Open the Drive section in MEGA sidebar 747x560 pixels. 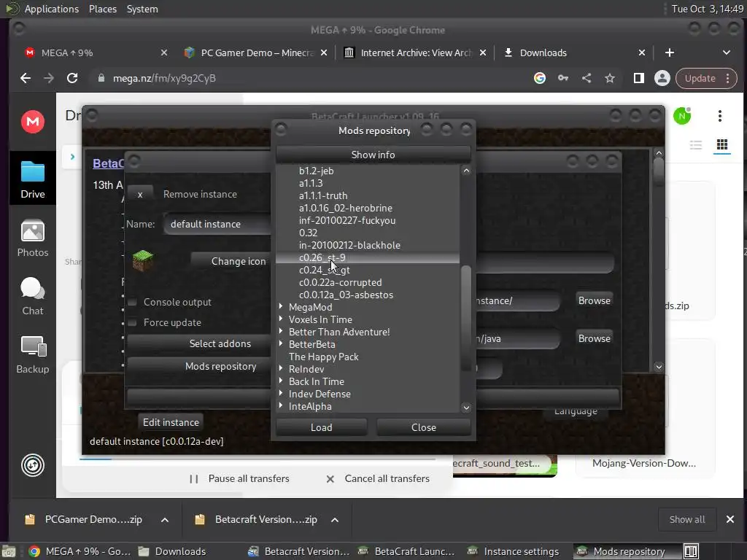point(32,179)
